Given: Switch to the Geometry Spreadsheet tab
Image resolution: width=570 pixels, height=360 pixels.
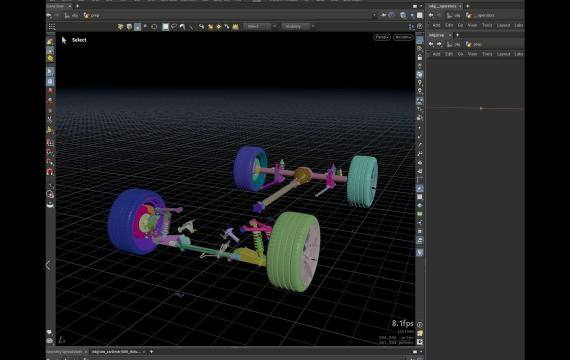Looking at the screenshot, I should (x=65, y=352).
